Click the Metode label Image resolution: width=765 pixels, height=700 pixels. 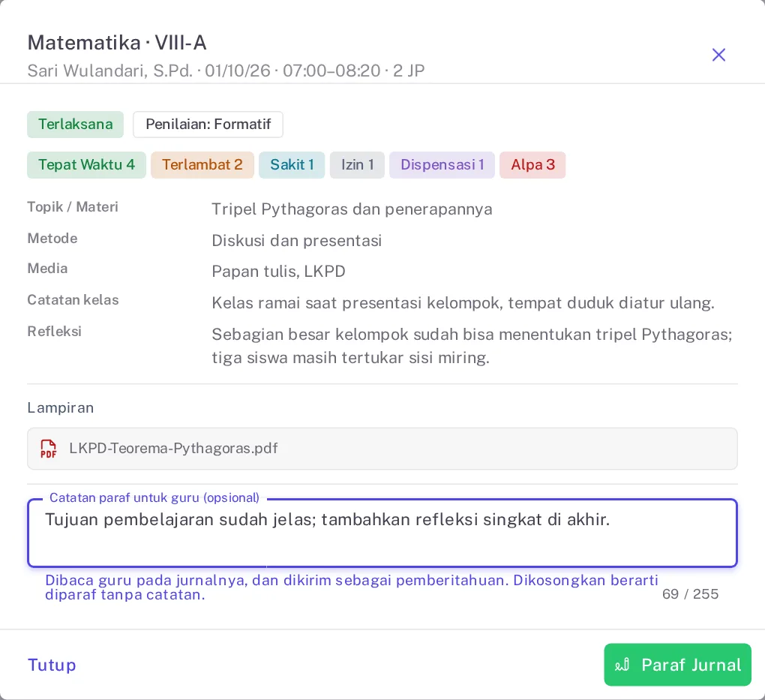(52, 239)
